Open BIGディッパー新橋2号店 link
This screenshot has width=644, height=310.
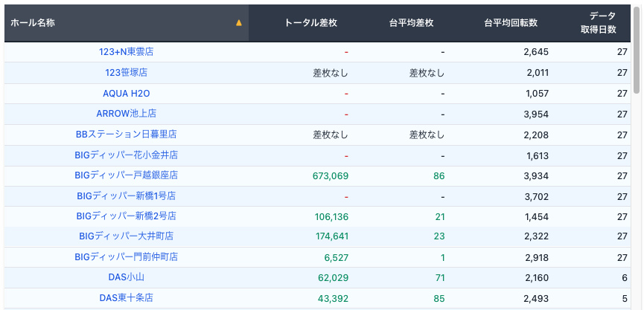click(126, 216)
